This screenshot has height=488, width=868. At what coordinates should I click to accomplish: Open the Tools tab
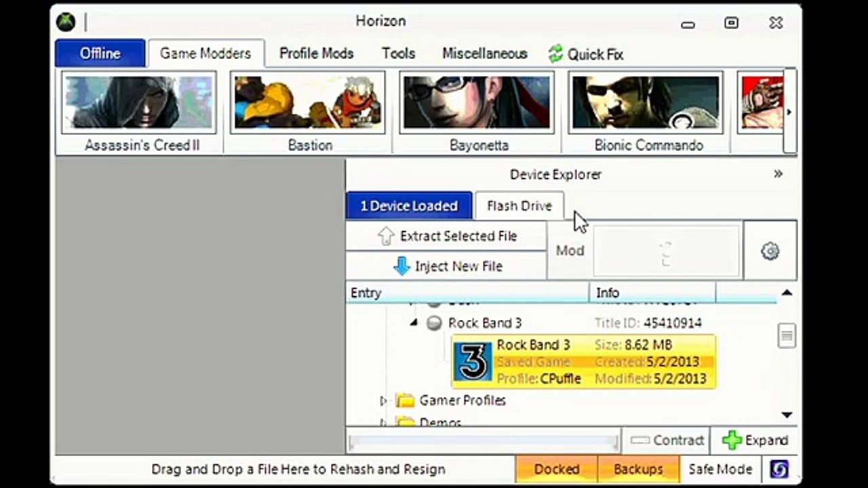pyautogui.click(x=398, y=54)
